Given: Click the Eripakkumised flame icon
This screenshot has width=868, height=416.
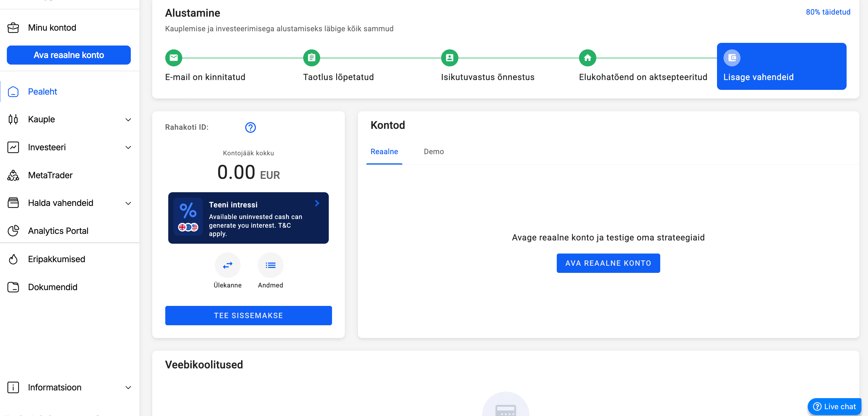Looking at the screenshot, I should (x=13, y=259).
